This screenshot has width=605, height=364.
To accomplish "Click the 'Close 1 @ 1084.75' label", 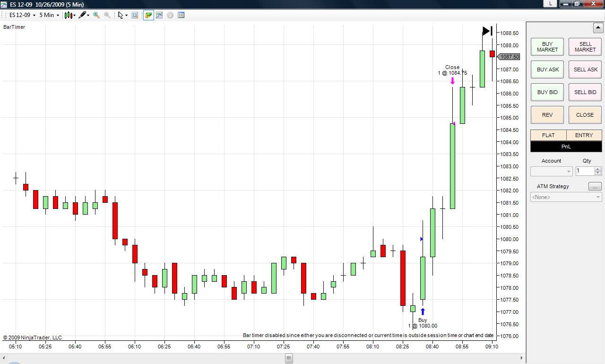I will tap(452, 70).
